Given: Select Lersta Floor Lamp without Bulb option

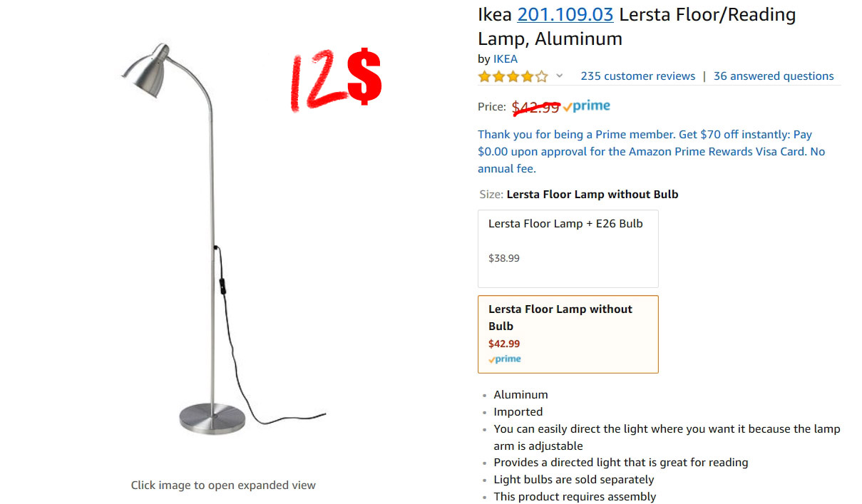Looking at the screenshot, I should 568,334.
